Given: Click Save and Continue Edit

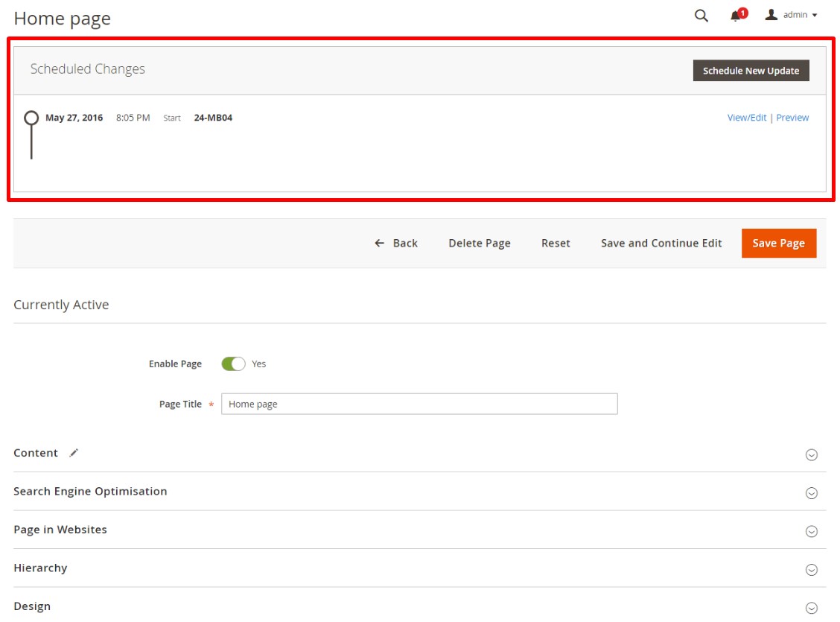Looking at the screenshot, I should point(661,244).
